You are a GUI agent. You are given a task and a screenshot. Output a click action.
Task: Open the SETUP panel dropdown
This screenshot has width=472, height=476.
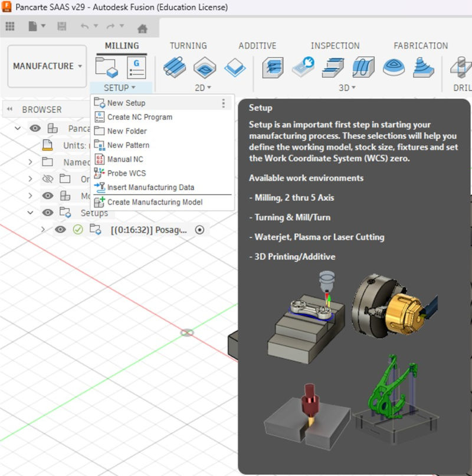pos(120,88)
